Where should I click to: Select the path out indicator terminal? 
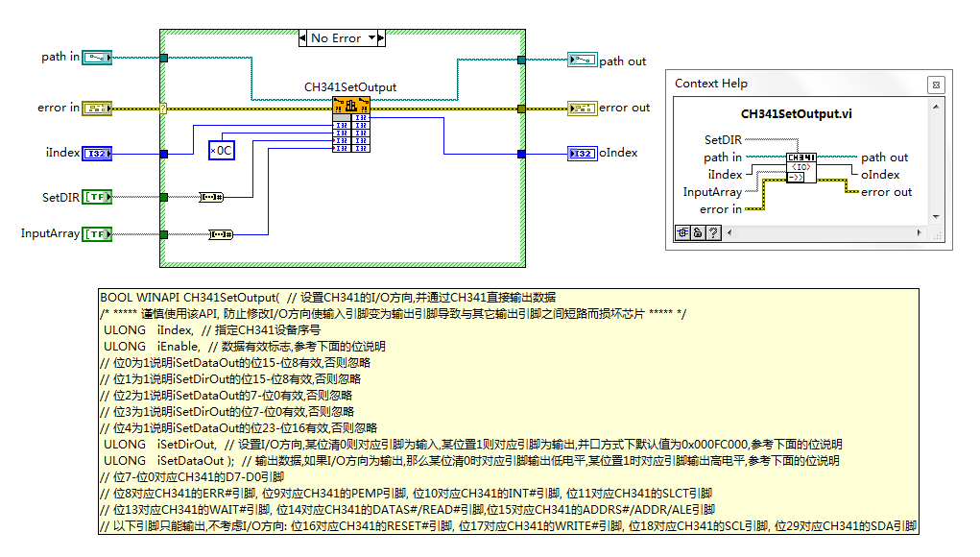tap(583, 60)
